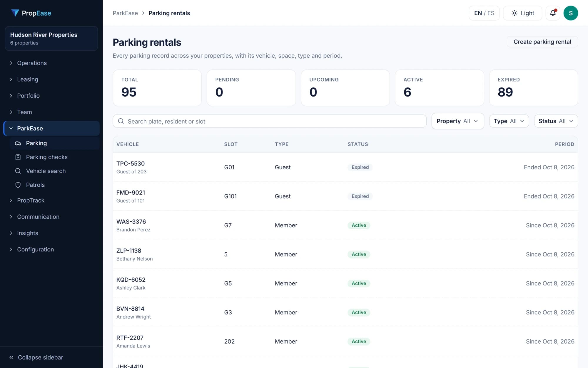Open the Type filter dropdown
Image resolution: width=588 pixels, height=368 pixels.
pos(509,121)
